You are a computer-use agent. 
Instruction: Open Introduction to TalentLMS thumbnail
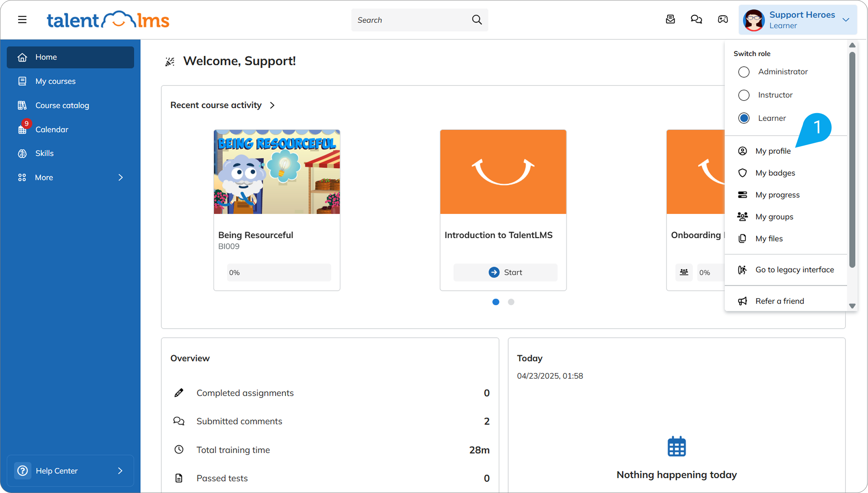[503, 172]
